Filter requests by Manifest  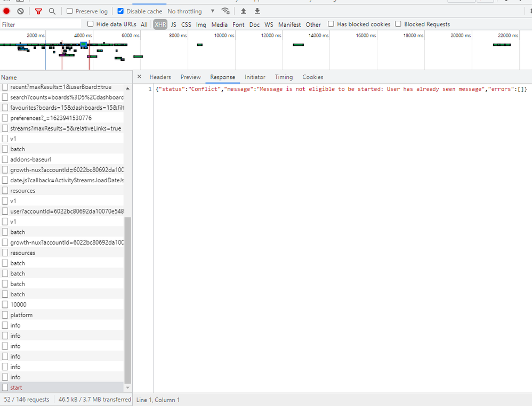[x=289, y=25]
